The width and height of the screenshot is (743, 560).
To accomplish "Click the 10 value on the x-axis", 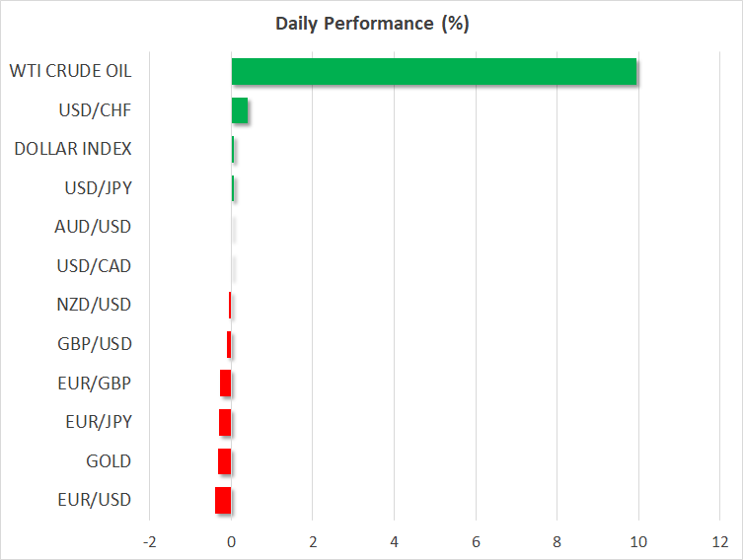I will 638,541.
